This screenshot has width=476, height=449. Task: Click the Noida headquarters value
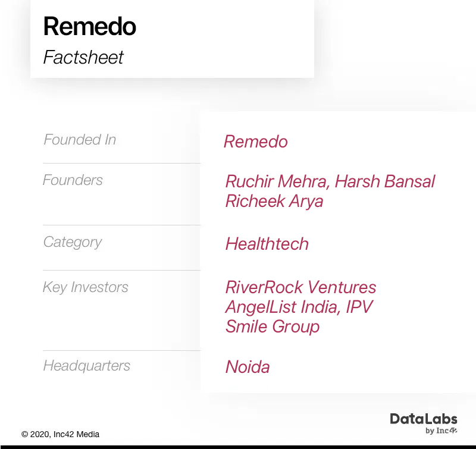tap(248, 367)
